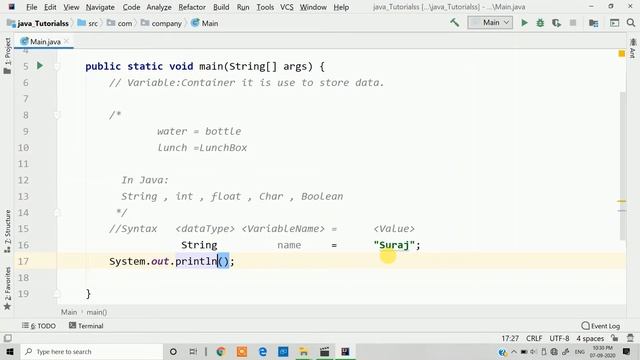Viewport: 640px width, 360px height.
Task: Click the yellow inspection indicator square
Action: [x=622, y=53]
